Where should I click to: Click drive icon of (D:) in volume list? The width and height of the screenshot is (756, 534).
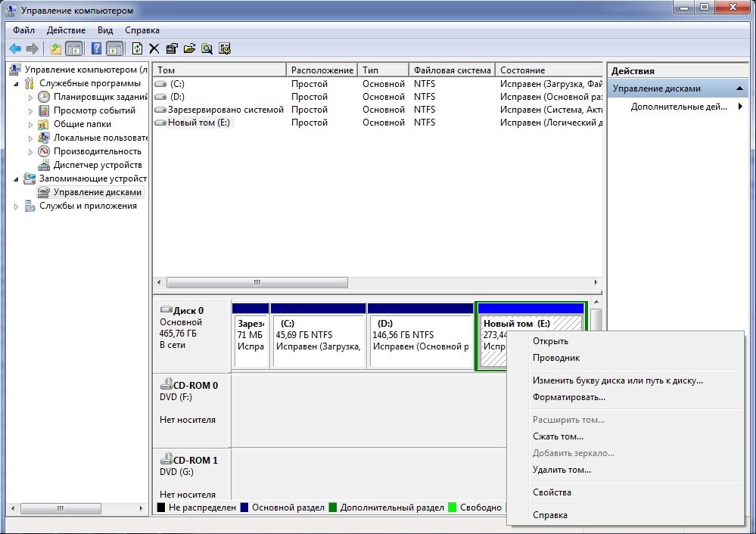pyautogui.click(x=160, y=97)
